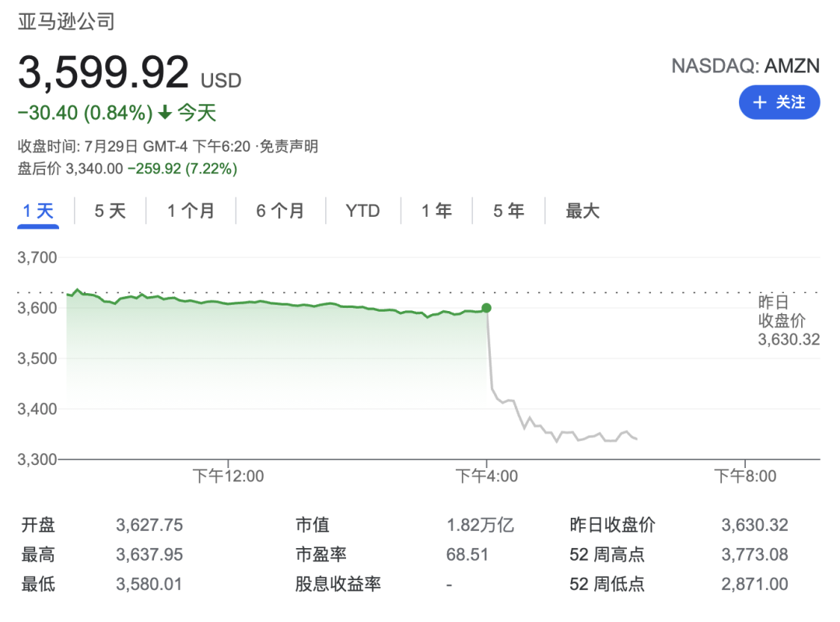The height and width of the screenshot is (622, 840).
Task: Click the green down arrow icon
Action: 164,113
